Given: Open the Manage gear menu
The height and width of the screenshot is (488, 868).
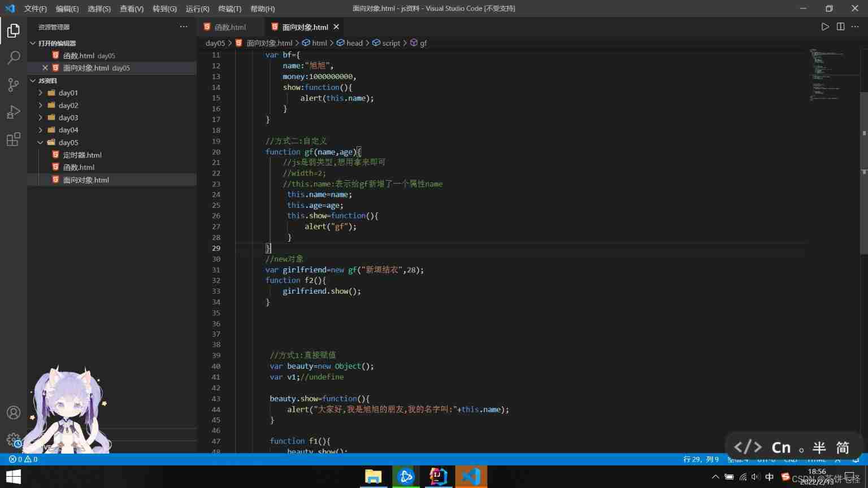Looking at the screenshot, I should point(14,440).
